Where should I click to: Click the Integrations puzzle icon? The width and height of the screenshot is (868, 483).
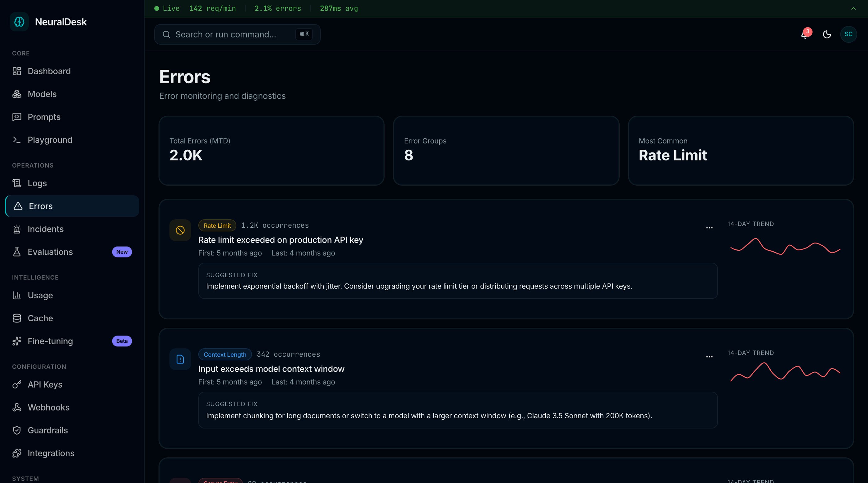coord(17,453)
